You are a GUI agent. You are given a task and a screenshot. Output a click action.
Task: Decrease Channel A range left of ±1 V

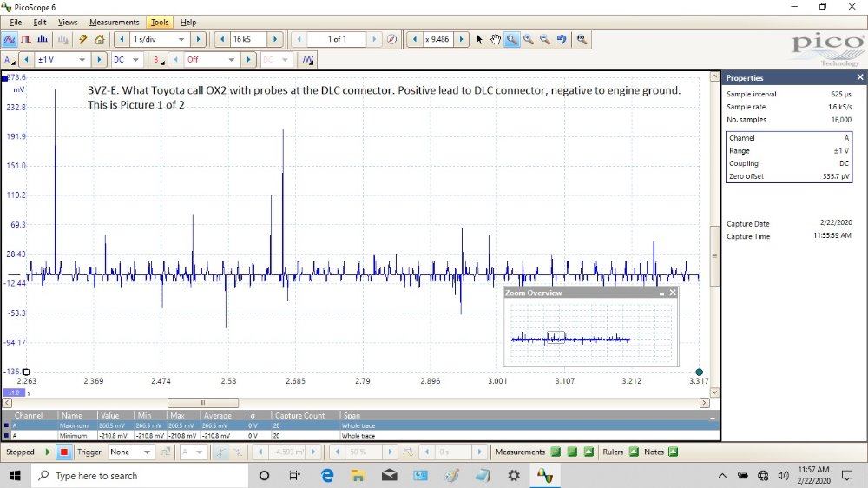pyautogui.click(x=26, y=60)
